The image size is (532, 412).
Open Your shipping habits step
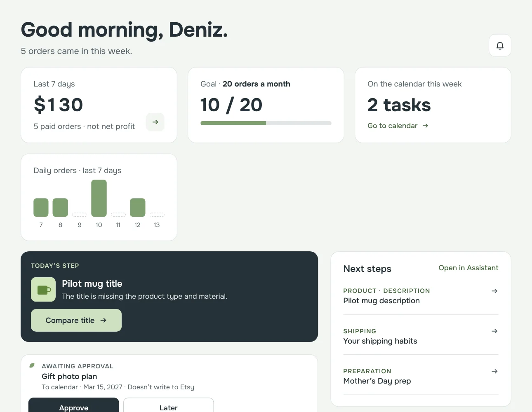421,336
